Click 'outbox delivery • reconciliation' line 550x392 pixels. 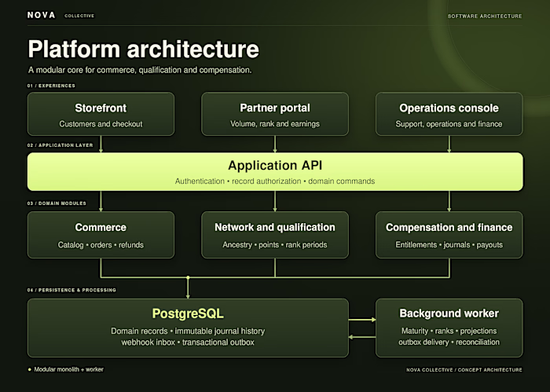tap(449, 343)
